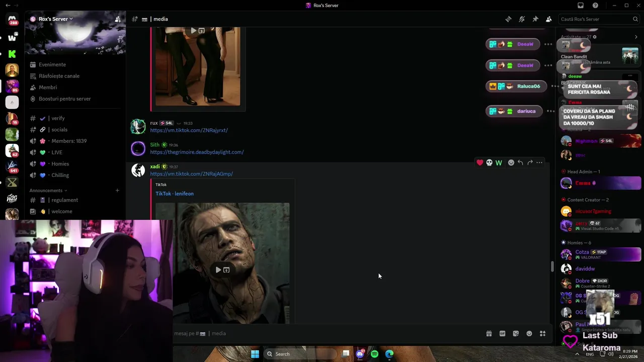The height and width of the screenshot is (362, 644).
Task: Open the W2G server icon
Action: click(x=12, y=199)
